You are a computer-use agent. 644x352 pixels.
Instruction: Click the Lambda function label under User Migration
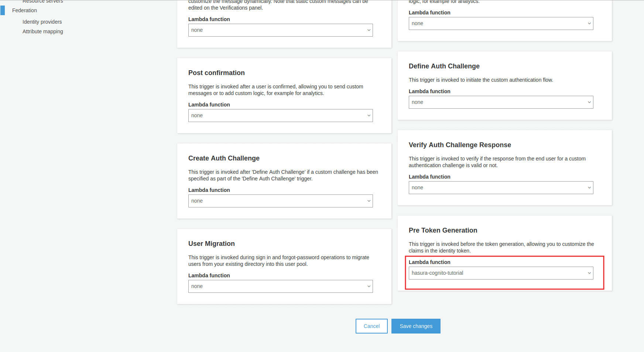pyautogui.click(x=209, y=275)
